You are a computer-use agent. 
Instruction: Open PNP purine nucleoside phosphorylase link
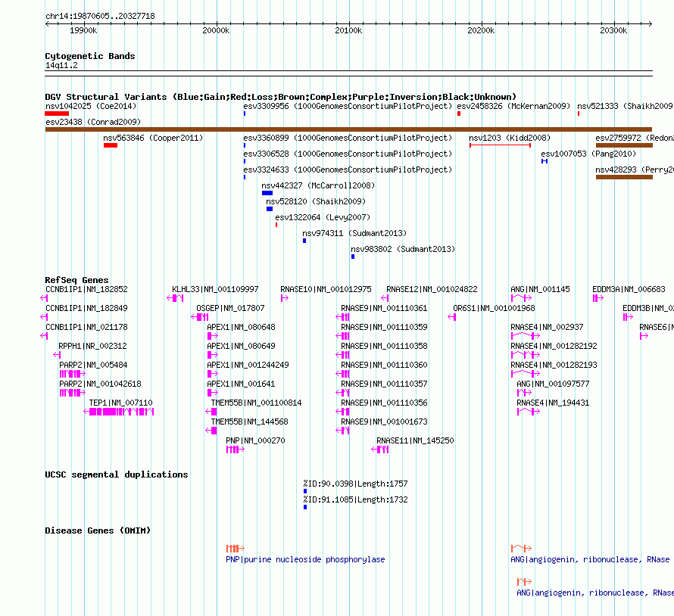(305, 560)
